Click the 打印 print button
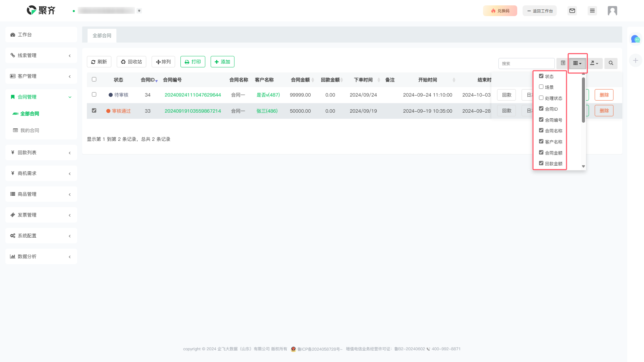644x362 pixels. 193,62
